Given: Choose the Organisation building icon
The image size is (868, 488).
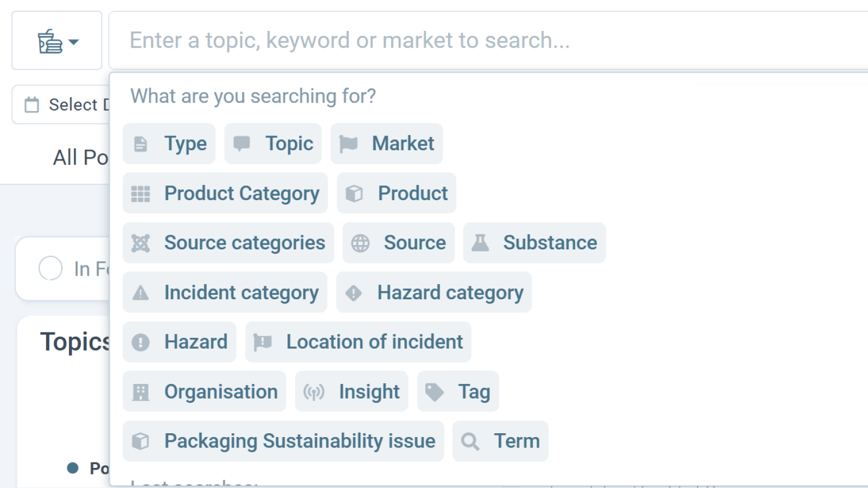Looking at the screenshot, I should (141, 391).
